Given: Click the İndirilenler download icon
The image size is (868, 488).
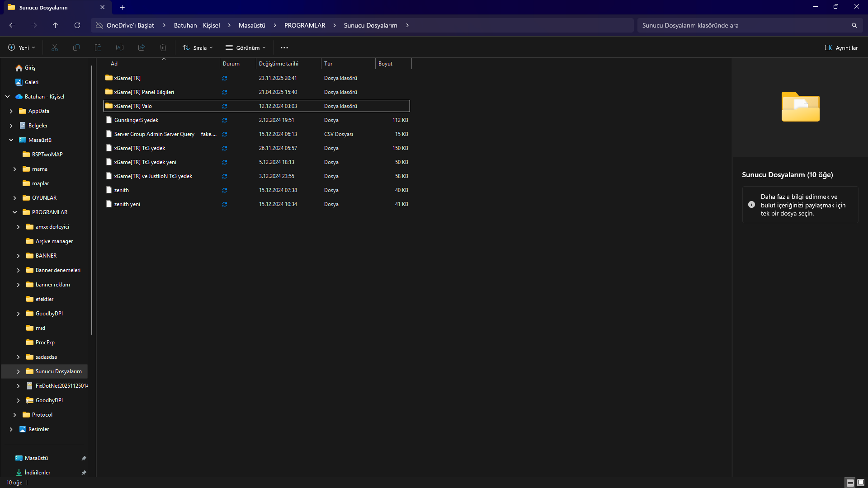Looking at the screenshot, I should pos(19,473).
